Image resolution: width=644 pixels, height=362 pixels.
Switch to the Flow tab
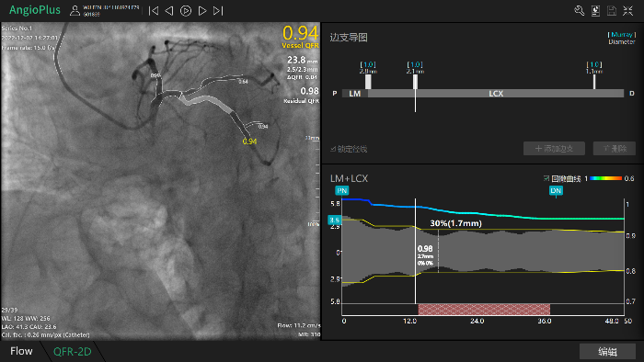point(21,351)
